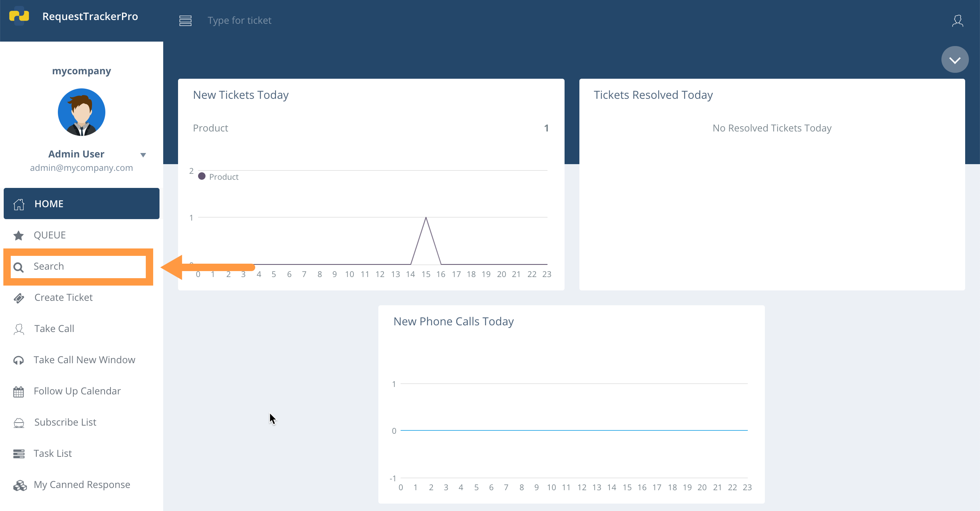Select the Search magnifier icon in sidebar
The height and width of the screenshot is (511, 980).
[x=19, y=267]
